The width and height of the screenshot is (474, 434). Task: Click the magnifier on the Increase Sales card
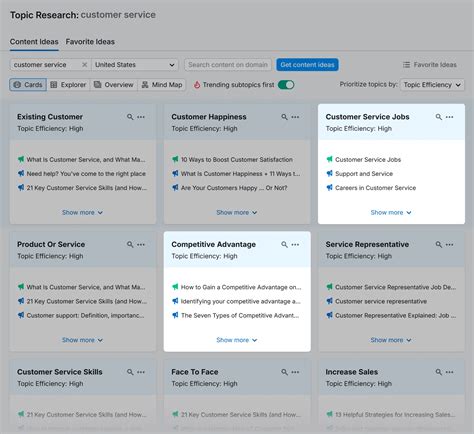coord(439,372)
